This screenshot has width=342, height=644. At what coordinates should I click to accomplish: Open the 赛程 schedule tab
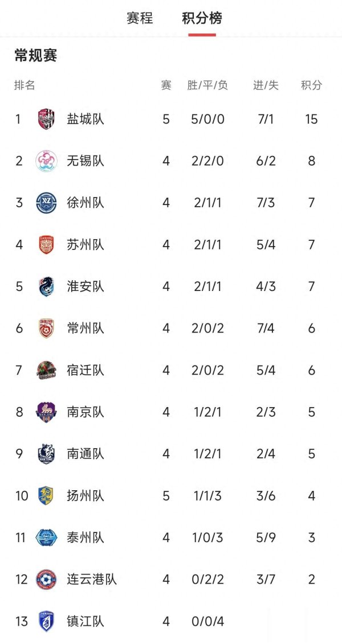click(x=140, y=18)
